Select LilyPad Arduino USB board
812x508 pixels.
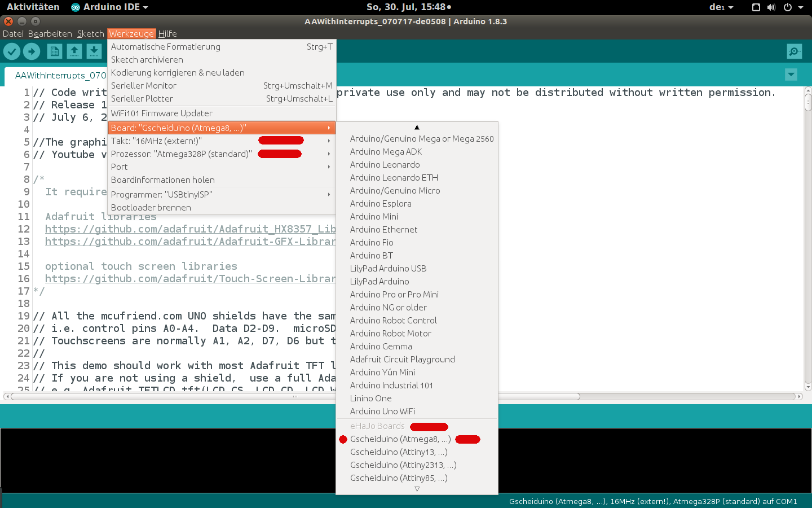click(417, 269)
